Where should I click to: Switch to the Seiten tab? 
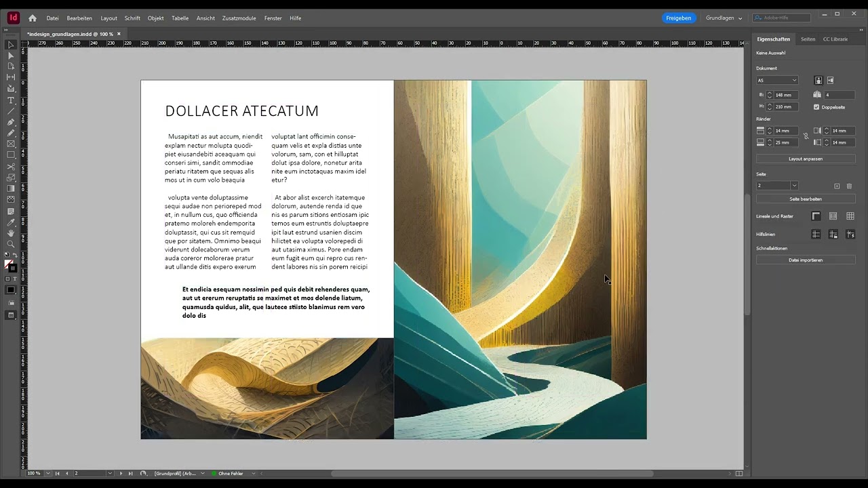click(x=808, y=39)
